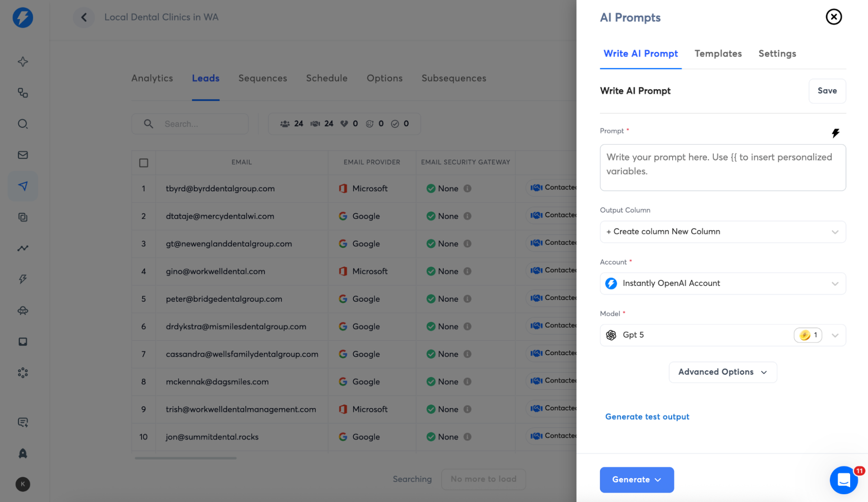Select the Campaigns send-arrow icon in sidebar
This screenshot has width=868, height=502.
tap(23, 186)
